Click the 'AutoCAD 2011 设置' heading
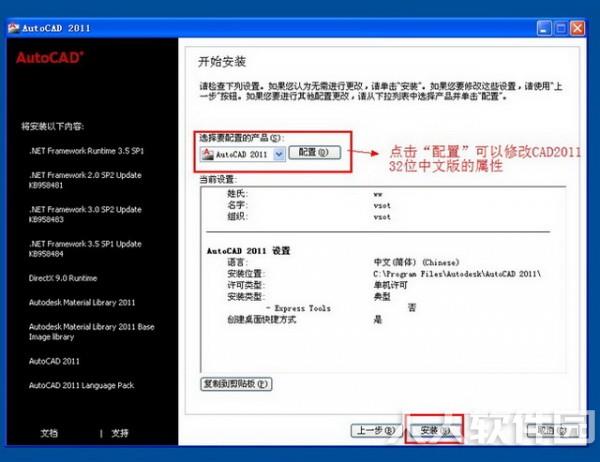This screenshot has height=462, width=600. tap(249, 251)
